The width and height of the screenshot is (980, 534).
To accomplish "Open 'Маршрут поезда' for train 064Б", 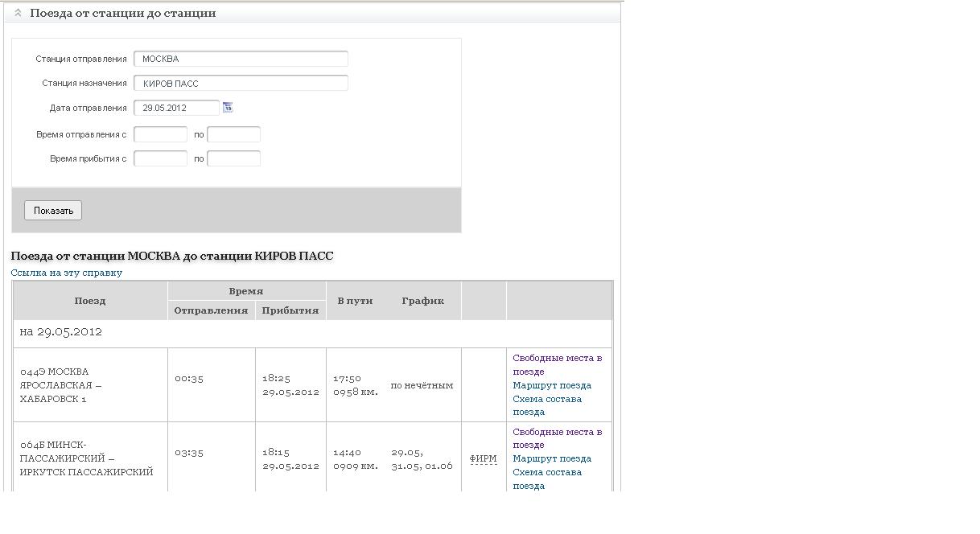I will pyautogui.click(x=552, y=458).
